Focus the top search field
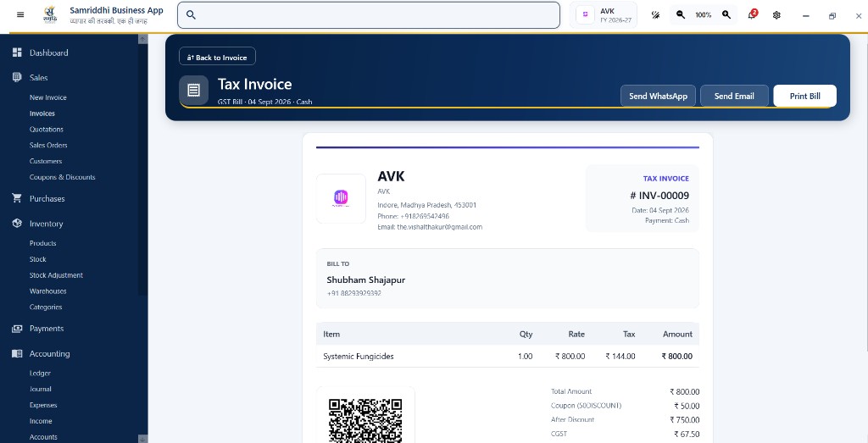The height and width of the screenshot is (443, 868). (369, 15)
